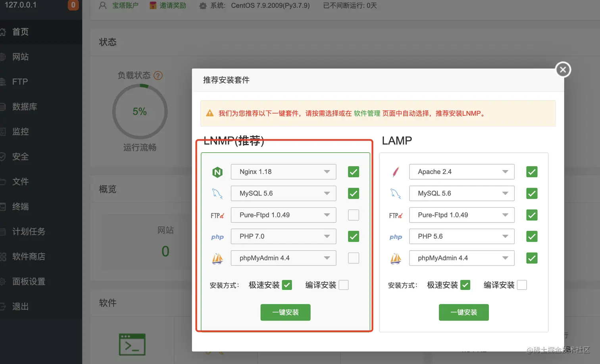Uncheck the PHP 5.6 checkbox

pos(532,236)
